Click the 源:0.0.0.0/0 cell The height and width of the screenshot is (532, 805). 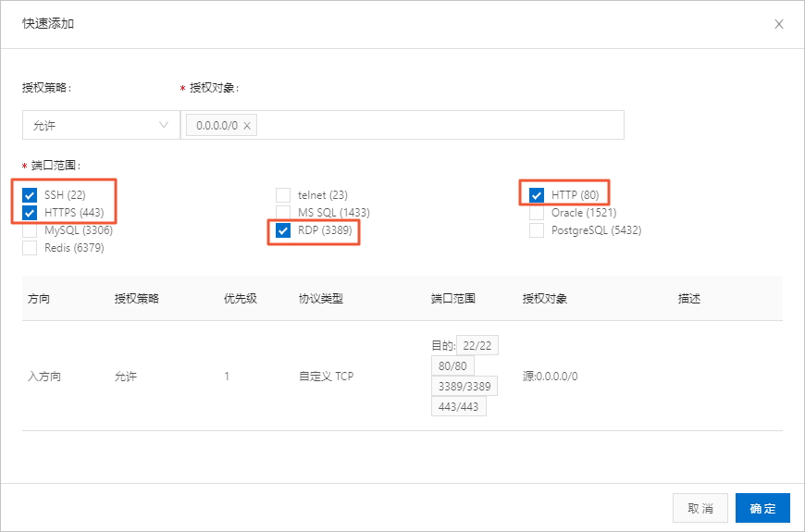pyautogui.click(x=550, y=377)
